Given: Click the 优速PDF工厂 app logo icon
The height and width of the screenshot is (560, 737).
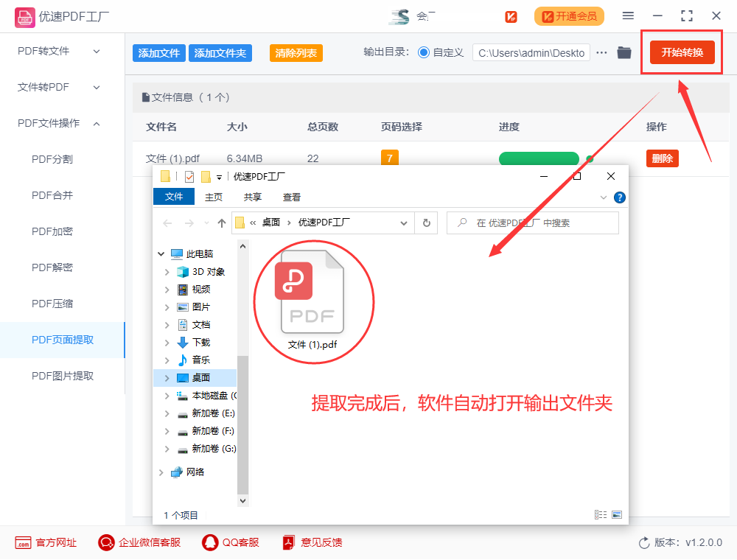Looking at the screenshot, I should [x=24, y=18].
